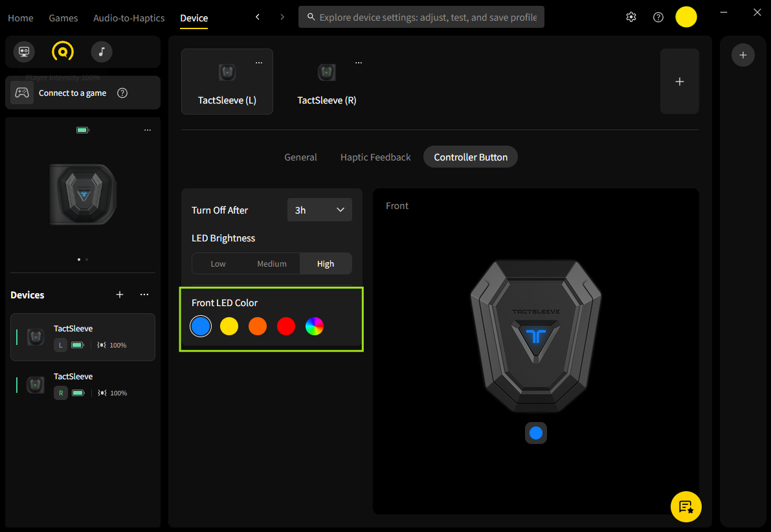Set LED Brightness to High
Viewport: 771px width, 532px height.
pyautogui.click(x=326, y=263)
